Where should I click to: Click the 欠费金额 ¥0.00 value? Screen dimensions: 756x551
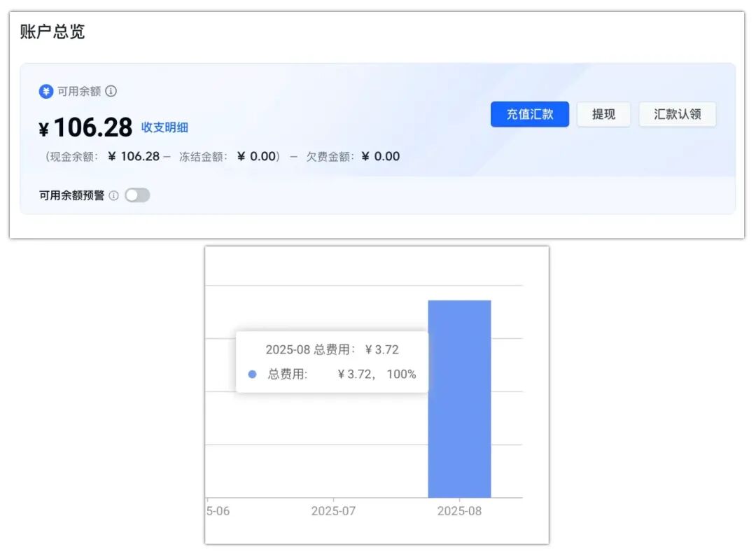(x=381, y=157)
